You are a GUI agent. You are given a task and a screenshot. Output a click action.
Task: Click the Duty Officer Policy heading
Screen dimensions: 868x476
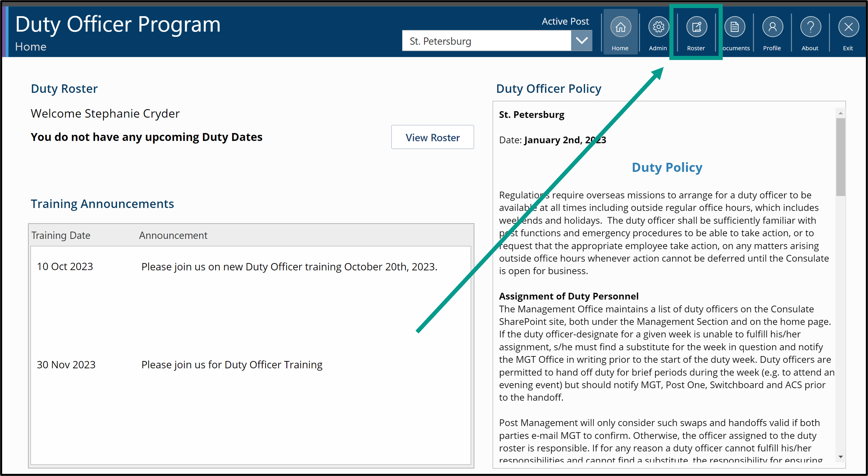549,88
